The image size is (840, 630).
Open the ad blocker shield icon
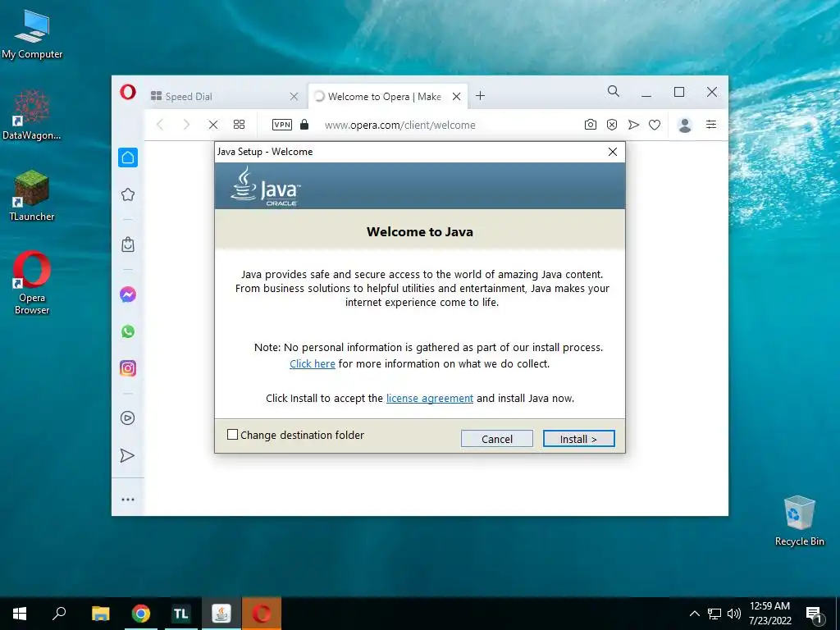[612, 125]
